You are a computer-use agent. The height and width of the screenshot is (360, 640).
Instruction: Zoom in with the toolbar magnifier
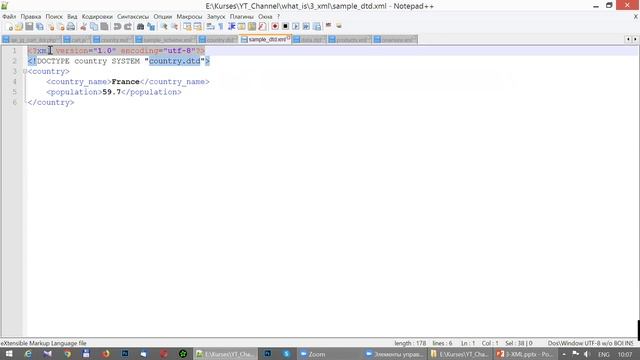click(164, 27)
